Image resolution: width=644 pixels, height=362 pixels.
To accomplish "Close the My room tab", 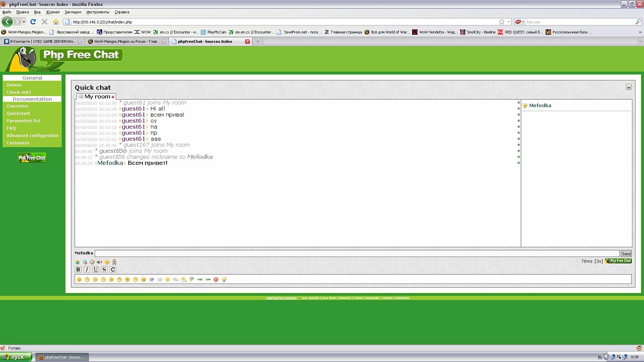I will (x=113, y=97).
